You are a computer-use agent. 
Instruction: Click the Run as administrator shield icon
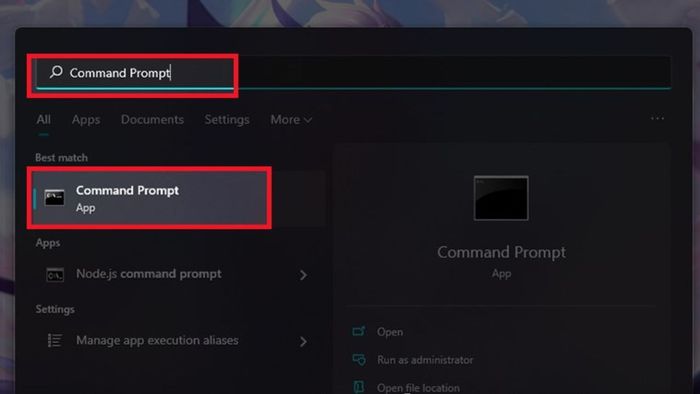pos(358,360)
